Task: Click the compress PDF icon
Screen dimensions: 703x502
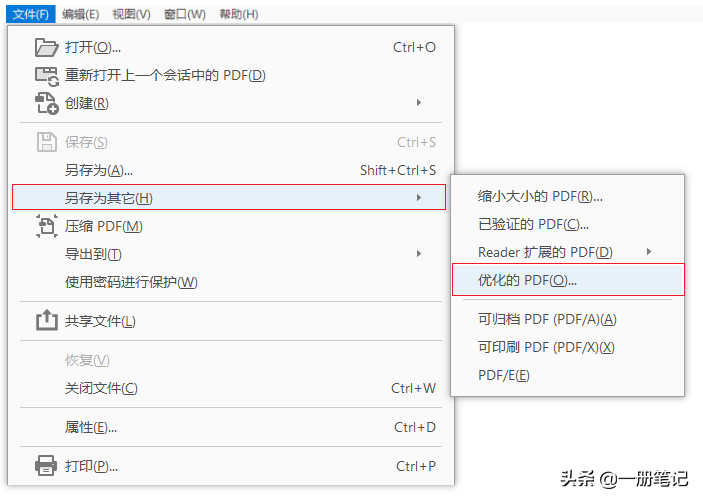Action: pyautogui.click(x=47, y=226)
